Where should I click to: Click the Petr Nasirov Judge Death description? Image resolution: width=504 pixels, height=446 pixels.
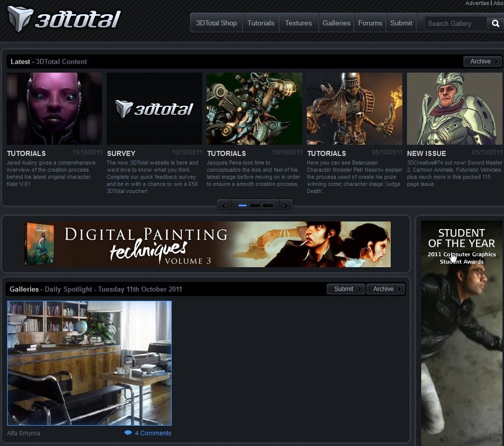tap(354, 177)
